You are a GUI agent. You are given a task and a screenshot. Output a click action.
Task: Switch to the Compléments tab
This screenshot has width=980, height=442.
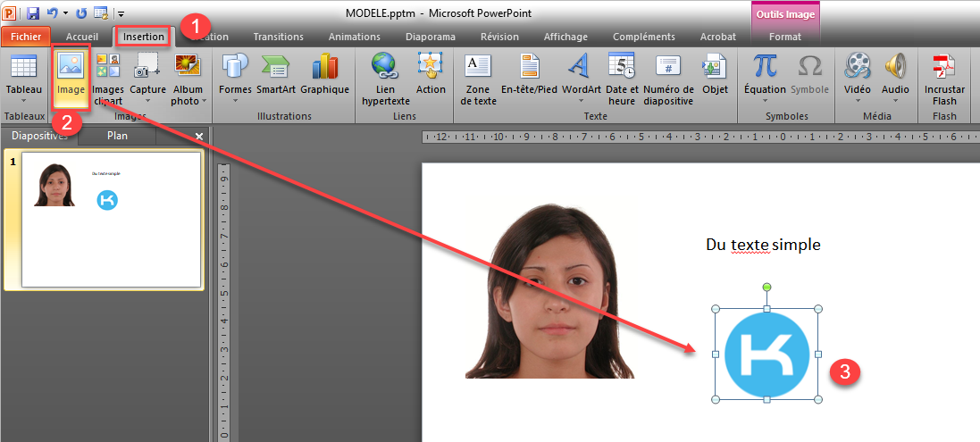[x=644, y=37]
